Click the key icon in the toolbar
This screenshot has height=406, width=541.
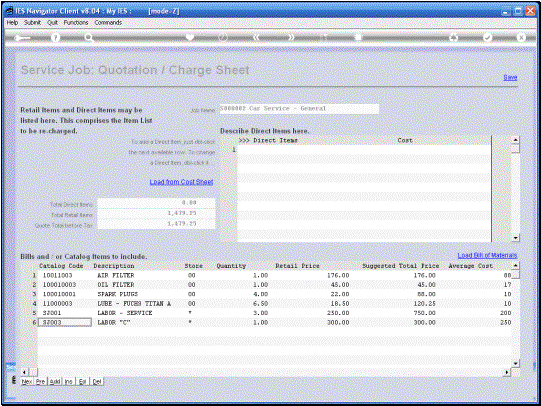[23, 38]
